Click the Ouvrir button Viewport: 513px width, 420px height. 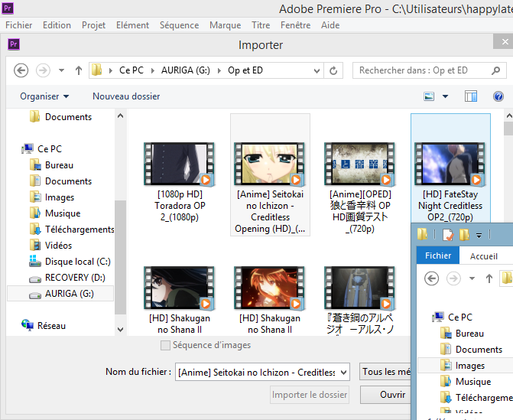point(386,395)
